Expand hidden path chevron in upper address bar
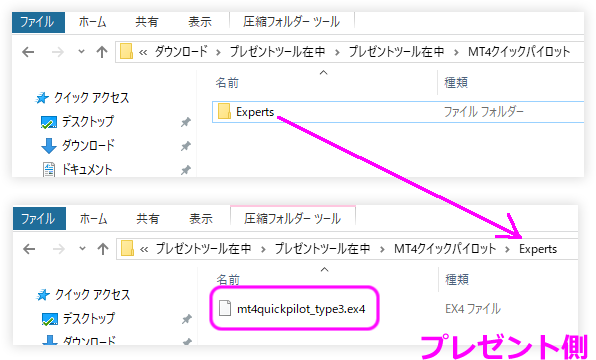 tap(143, 52)
